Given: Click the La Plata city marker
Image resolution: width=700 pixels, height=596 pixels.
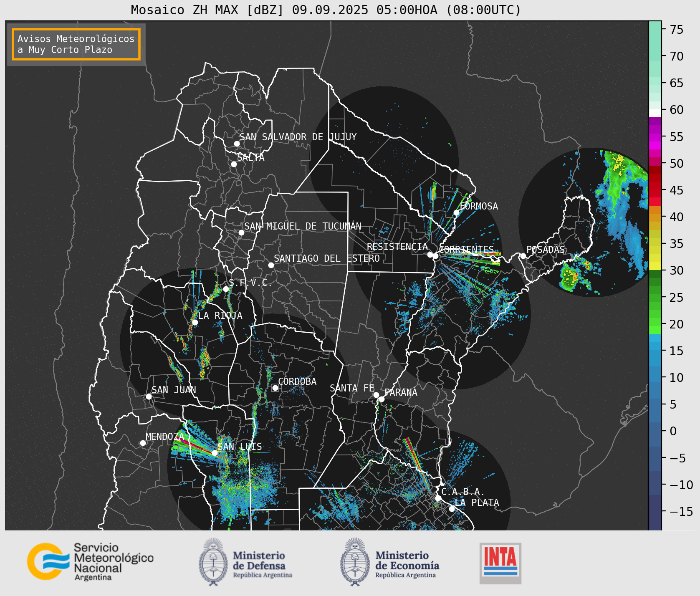Looking at the screenshot, I should tap(452, 509).
